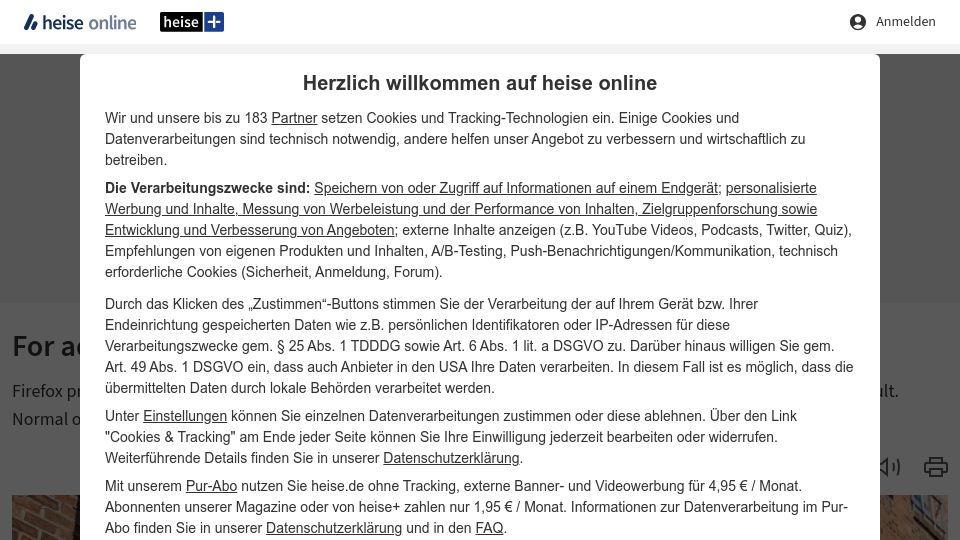Screen dimensions: 960x540
Task: Open Datenschutzerklärung link after 'Weiterführende Details'
Action: click(x=451, y=458)
